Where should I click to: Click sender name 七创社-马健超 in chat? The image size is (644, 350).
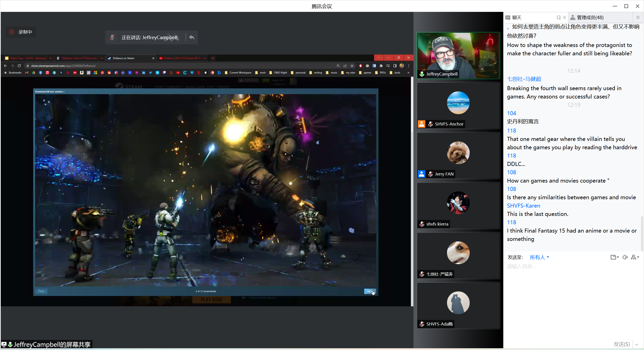[x=524, y=79]
